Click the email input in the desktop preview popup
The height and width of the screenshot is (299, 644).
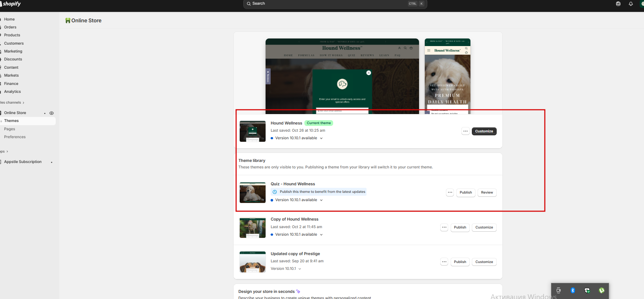(x=342, y=111)
